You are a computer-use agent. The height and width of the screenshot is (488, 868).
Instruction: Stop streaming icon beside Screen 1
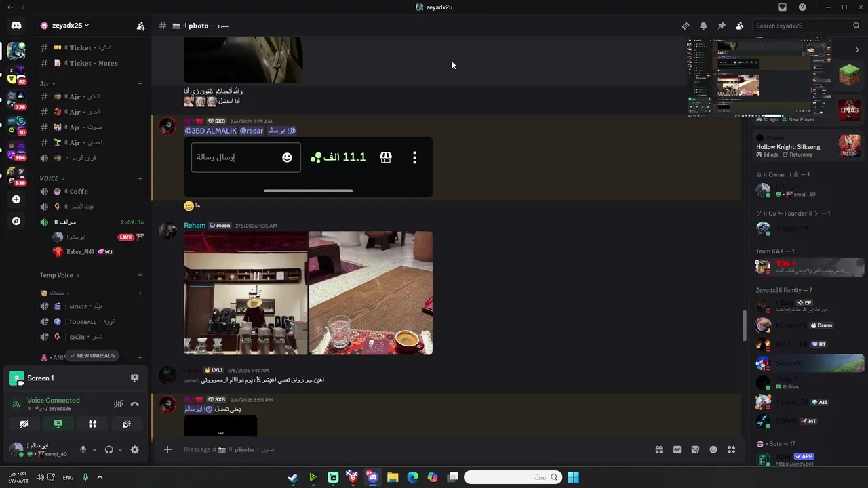tap(134, 378)
